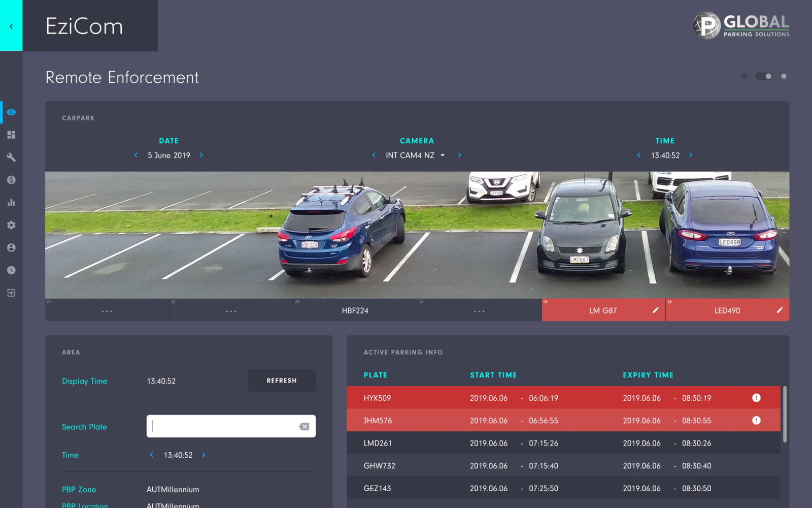
Task: Click the START TIME column header
Action: (x=493, y=375)
